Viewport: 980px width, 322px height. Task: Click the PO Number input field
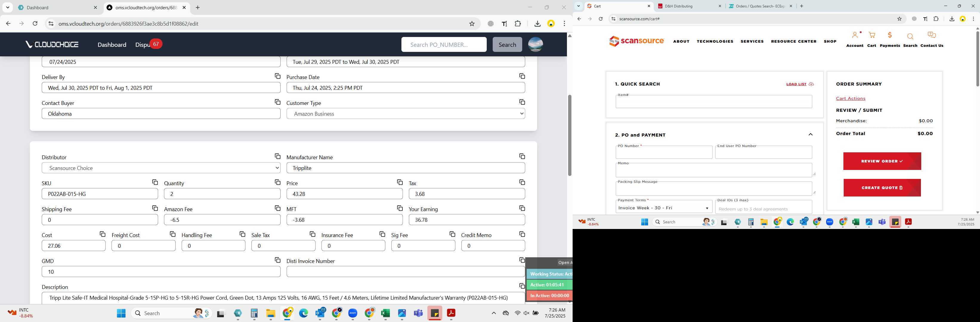pos(664,152)
